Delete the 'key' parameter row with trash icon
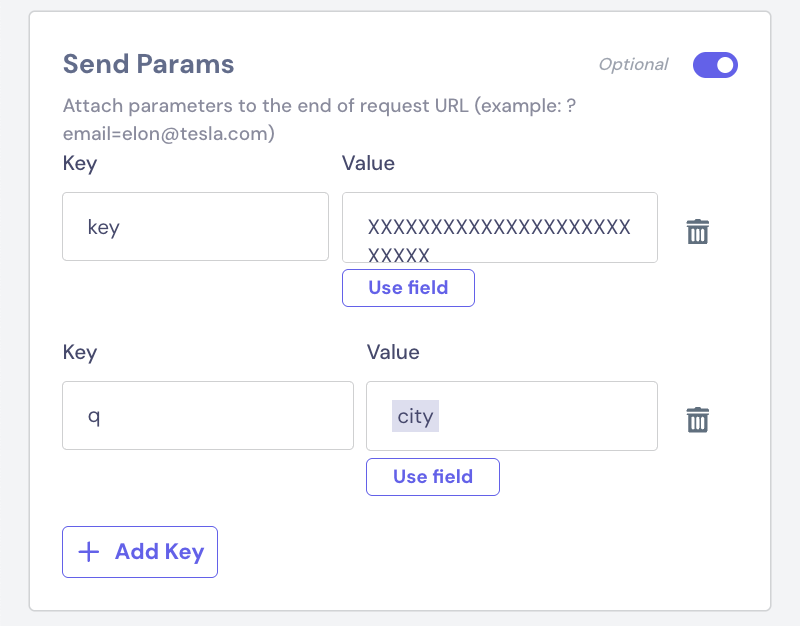 pos(697,232)
